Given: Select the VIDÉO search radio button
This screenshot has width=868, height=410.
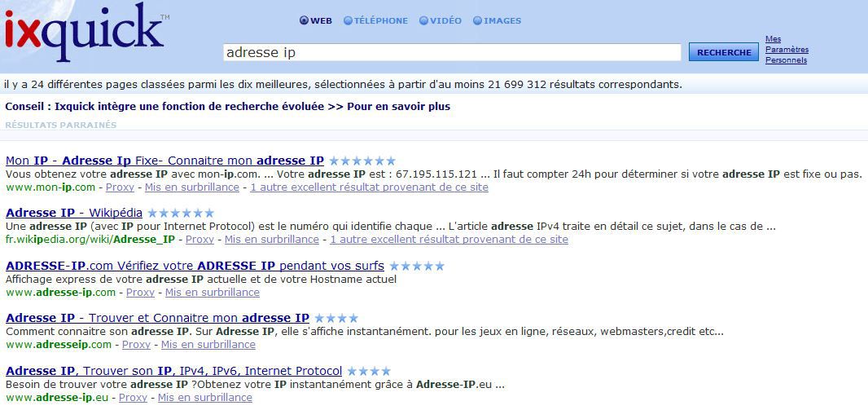Looking at the screenshot, I should (x=423, y=20).
